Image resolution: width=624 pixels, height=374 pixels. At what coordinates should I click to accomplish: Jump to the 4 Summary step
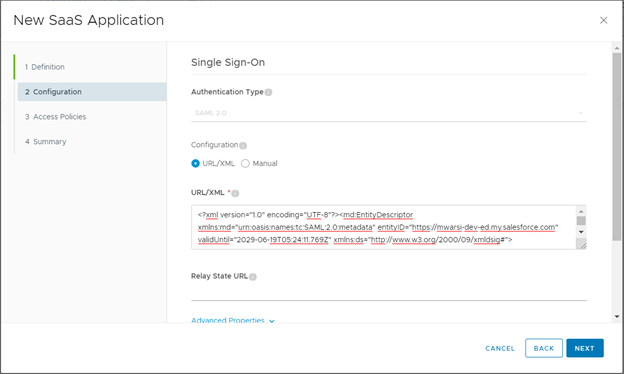coord(45,142)
